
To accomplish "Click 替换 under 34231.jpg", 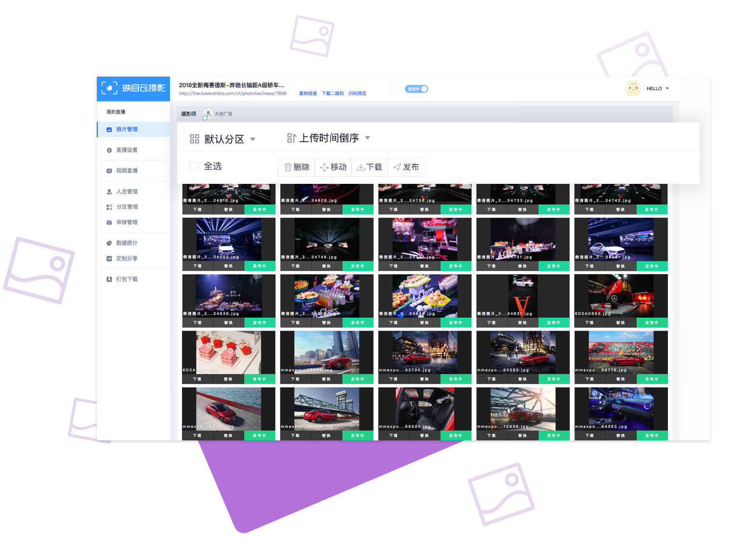I will 621,266.
